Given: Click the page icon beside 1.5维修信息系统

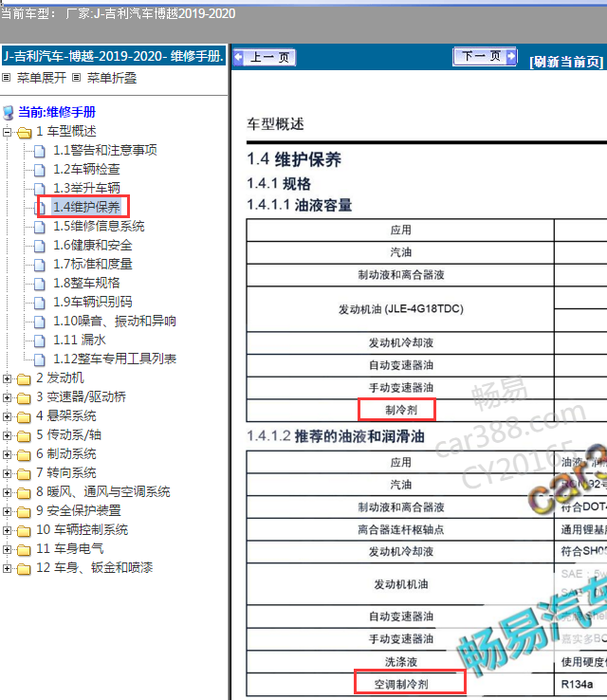Looking at the screenshot, I should 40,228.
